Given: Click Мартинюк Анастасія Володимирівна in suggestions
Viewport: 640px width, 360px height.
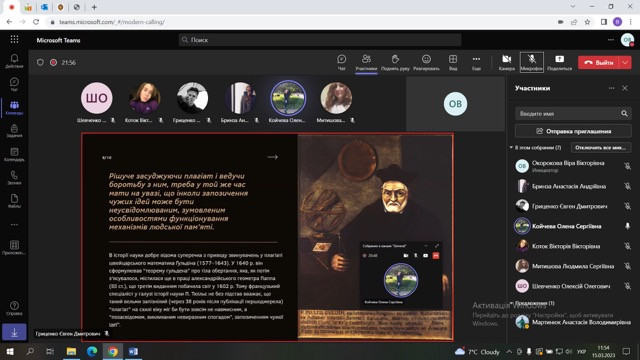Looking at the screenshot, I should point(573,322).
